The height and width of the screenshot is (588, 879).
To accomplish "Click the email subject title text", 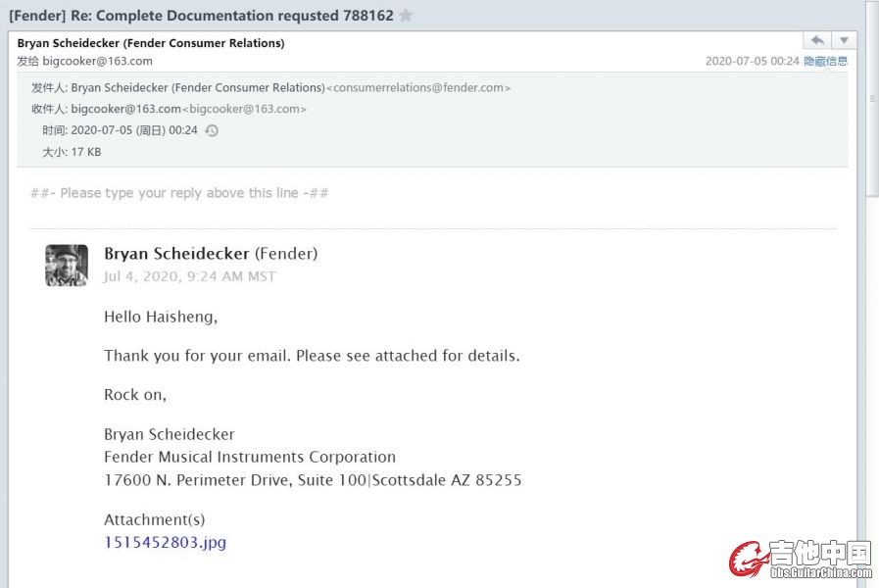I will click(201, 16).
